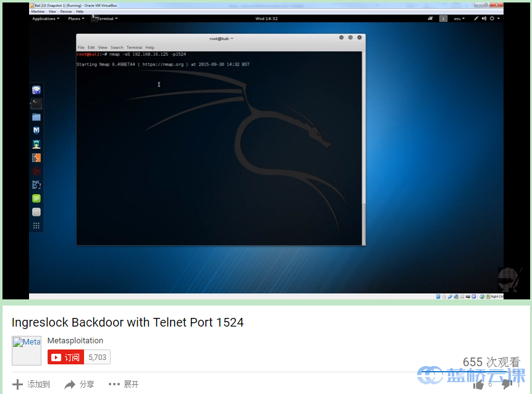Minimize the root@kali terminal window
The width and height of the screenshot is (532, 394).
(x=341, y=37)
